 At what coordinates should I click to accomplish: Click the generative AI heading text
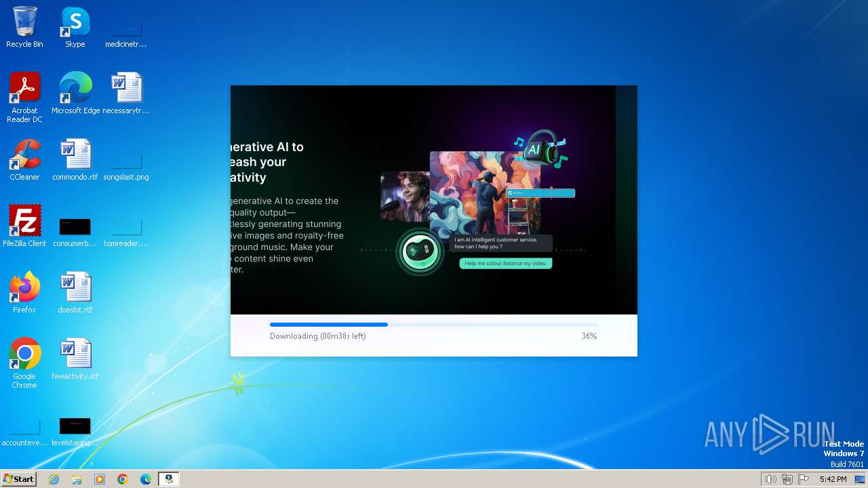pos(267,162)
